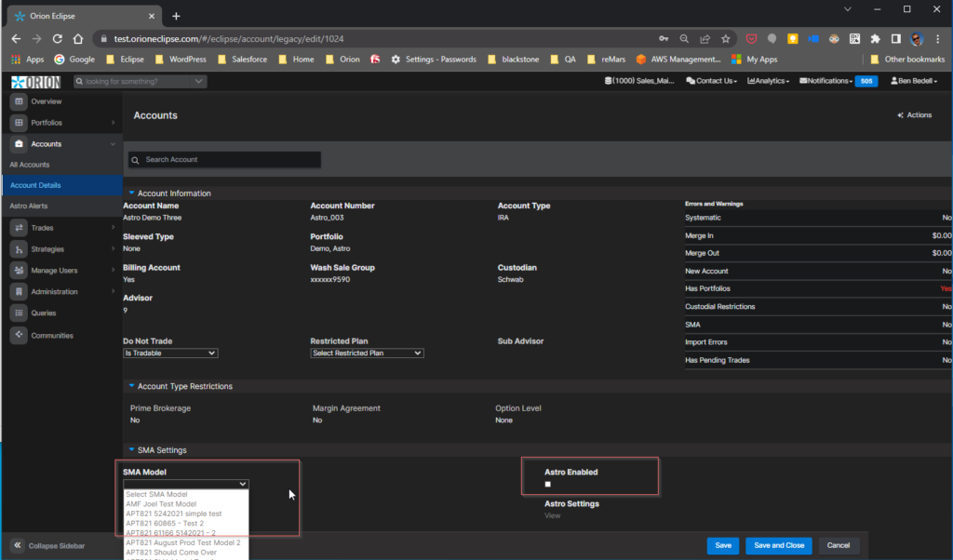Enable the Astro Enabled checkbox
Image resolution: width=953 pixels, height=560 pixels.
pos(547,484)
